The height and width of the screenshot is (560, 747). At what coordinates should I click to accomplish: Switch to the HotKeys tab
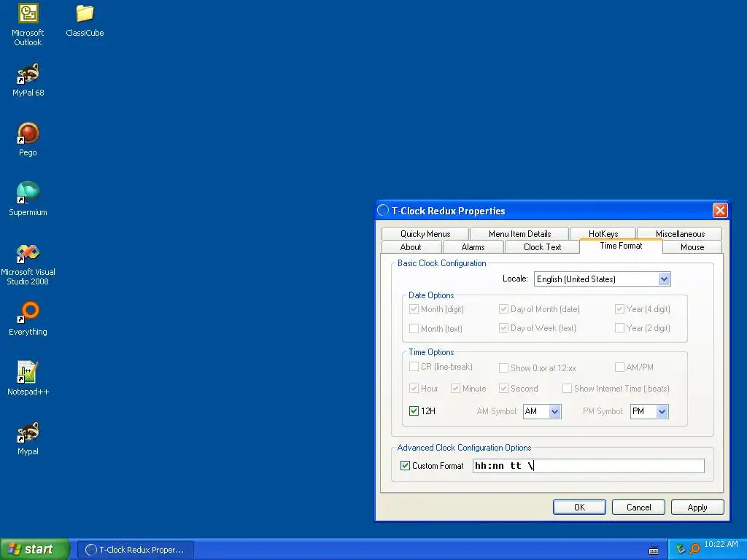603,233
